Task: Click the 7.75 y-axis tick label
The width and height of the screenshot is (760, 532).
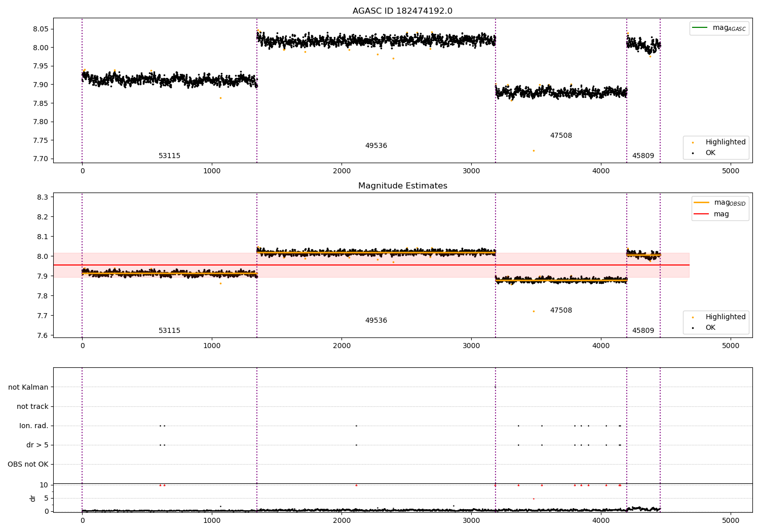Action: tap(41, 140)
